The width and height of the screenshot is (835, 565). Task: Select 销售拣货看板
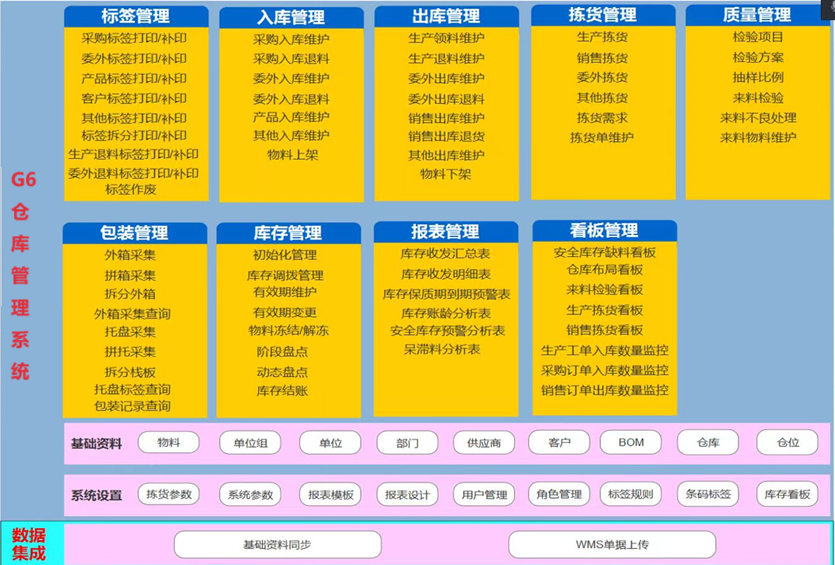tap(604, 330)
